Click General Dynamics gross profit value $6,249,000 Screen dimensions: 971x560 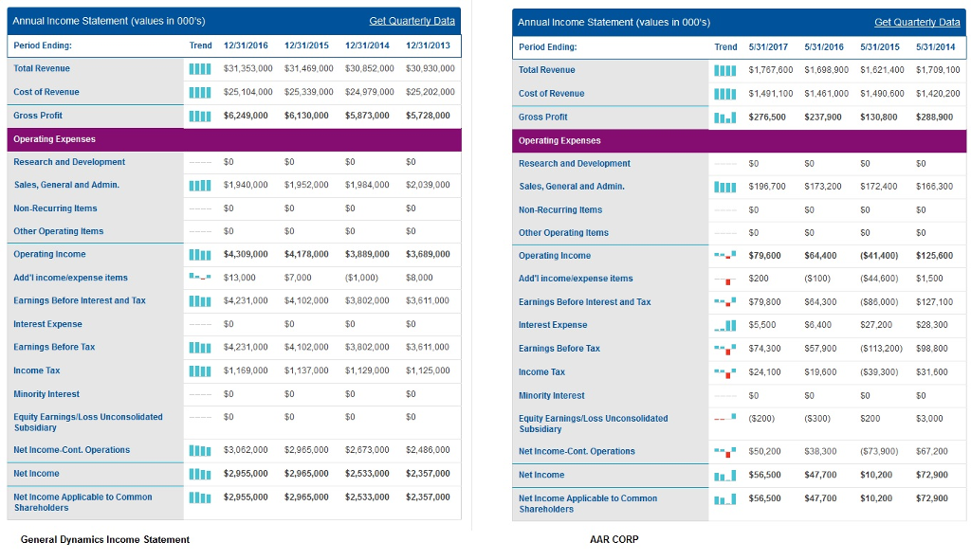tap(246, 115)
